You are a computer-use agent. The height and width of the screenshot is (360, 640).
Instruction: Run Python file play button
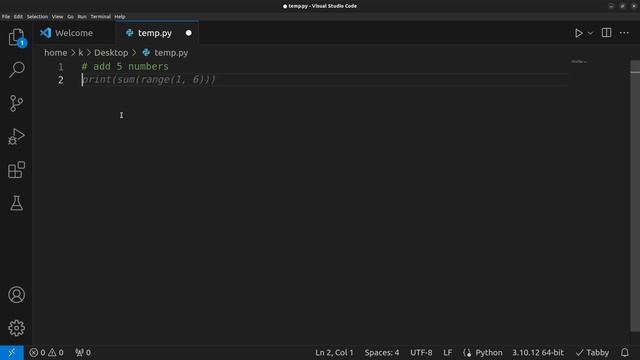578,33
